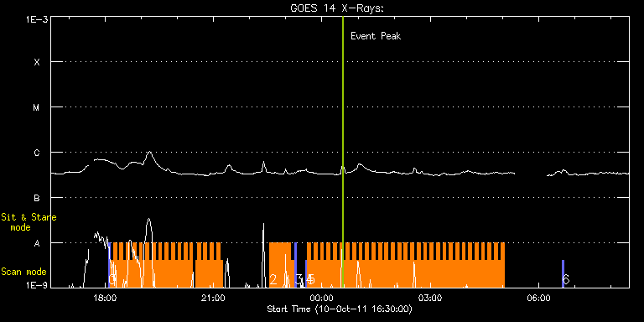Click the 'GOES 14 X-Rays:' plot title
The width and height of the screenshot is (644, 322).
(x=336, y=8)
